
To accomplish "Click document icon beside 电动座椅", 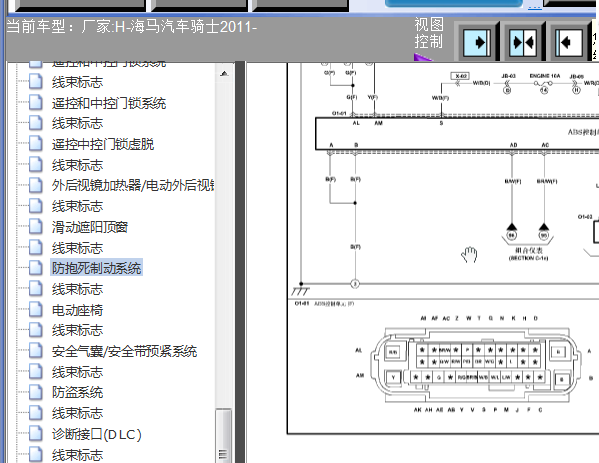I will pos(36,309).
